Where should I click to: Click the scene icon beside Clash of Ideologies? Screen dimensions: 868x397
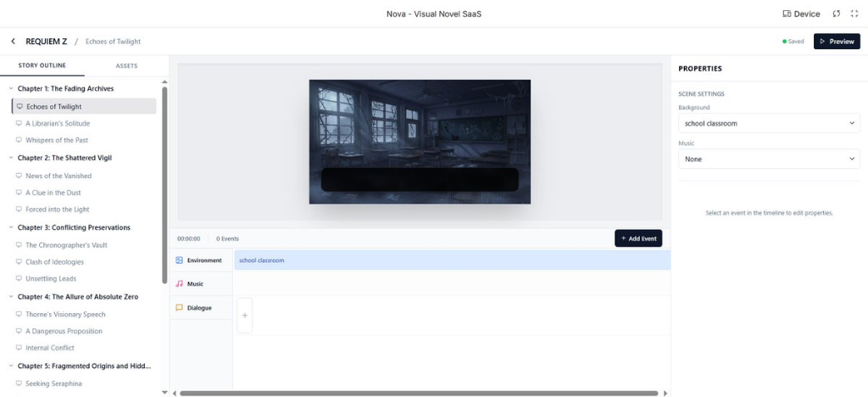point(19,262)
